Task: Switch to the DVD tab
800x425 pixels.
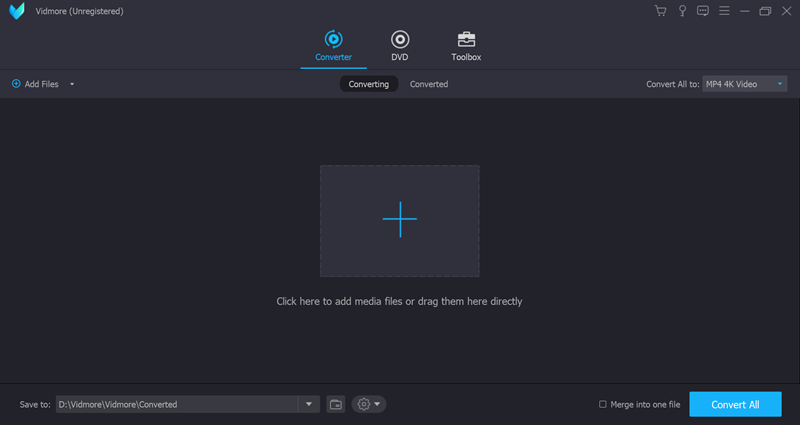Action: pos(400,45)
